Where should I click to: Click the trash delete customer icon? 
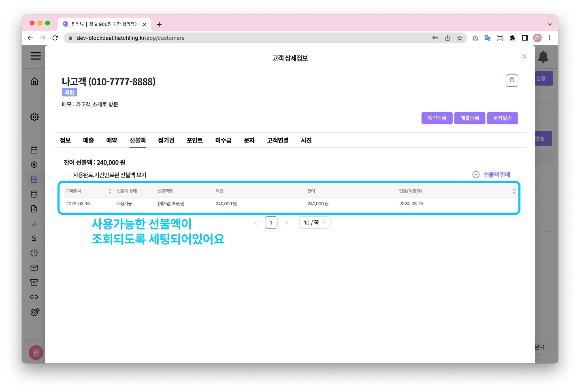click(x=512, y=80)
